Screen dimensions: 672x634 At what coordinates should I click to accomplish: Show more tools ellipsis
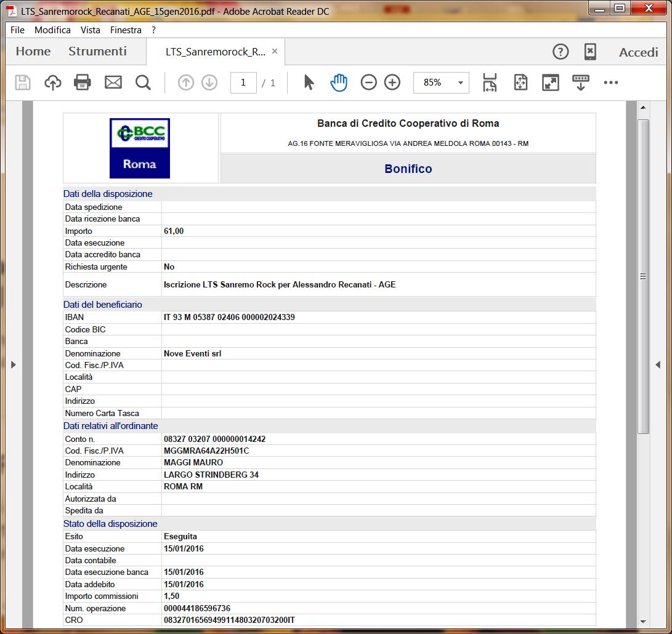[x=611, y=82]
